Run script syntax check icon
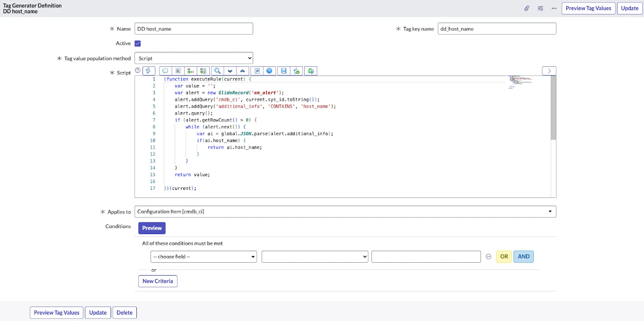 296,71
